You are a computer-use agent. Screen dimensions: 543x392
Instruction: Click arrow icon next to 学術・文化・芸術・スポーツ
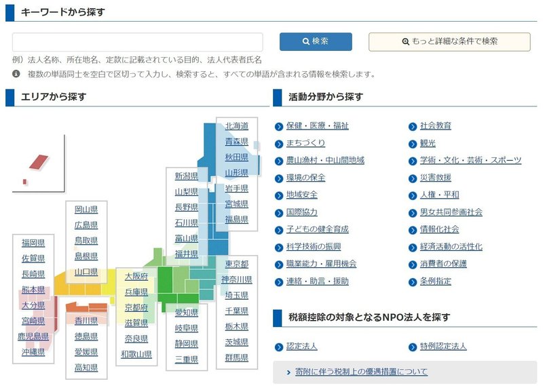(413, 161)
